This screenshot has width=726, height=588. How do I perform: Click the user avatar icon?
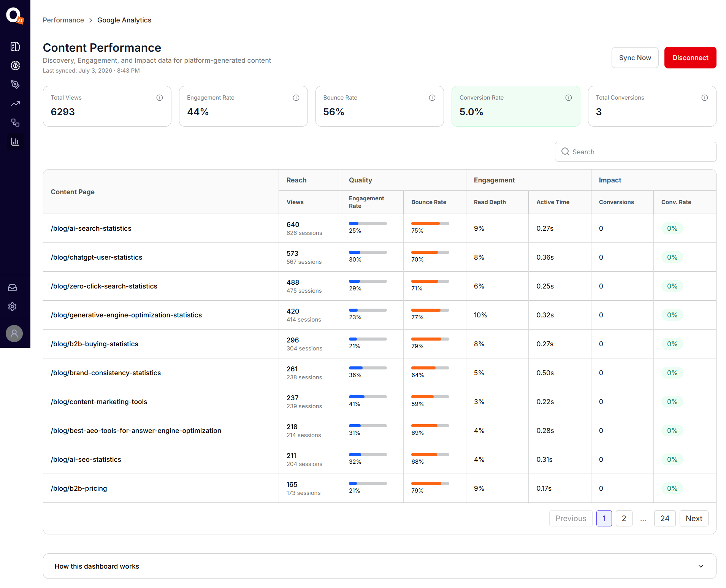14,333
